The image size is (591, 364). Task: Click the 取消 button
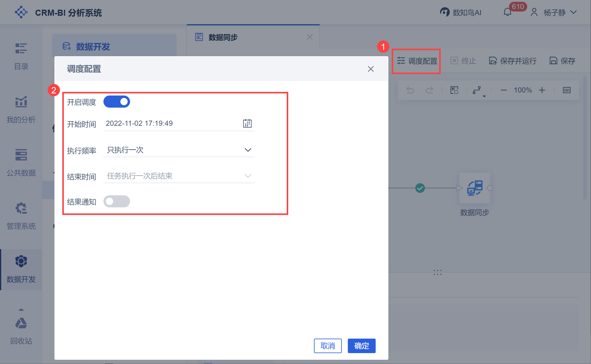pos(328,346)
